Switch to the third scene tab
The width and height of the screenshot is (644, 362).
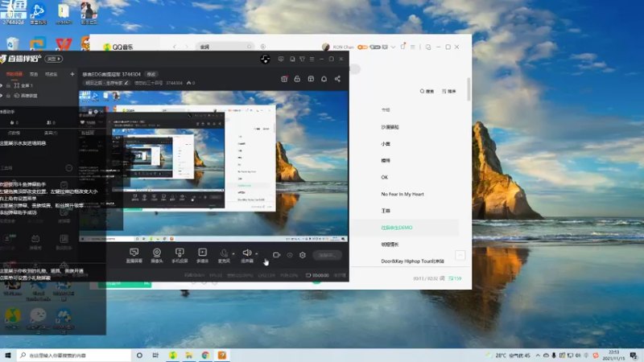(51, 74)
